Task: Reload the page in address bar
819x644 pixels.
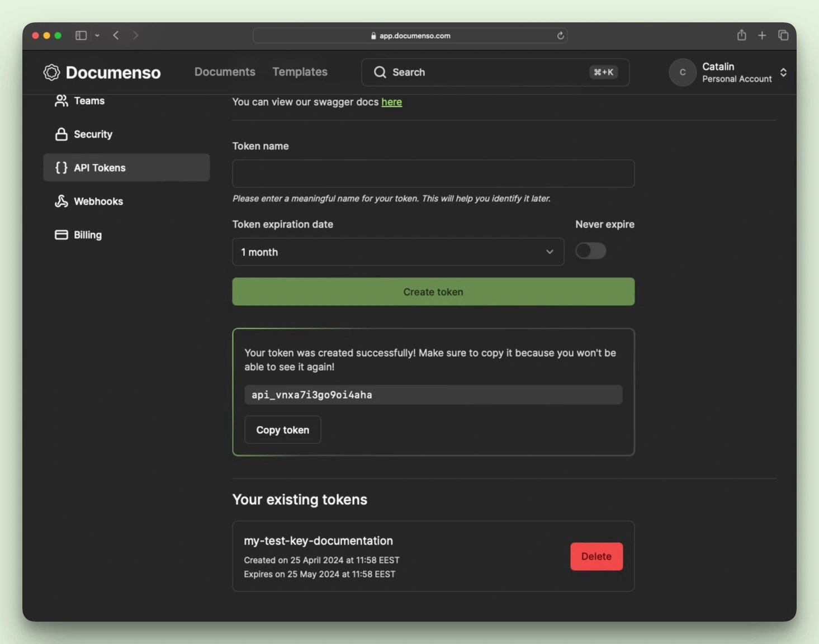Action: click(560, 36)
